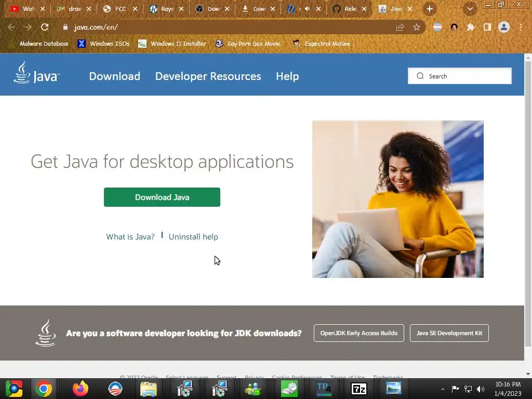The image size is (532, 399).
Task: Open the Windows 11 Installer bookmark
Action: 172,44
